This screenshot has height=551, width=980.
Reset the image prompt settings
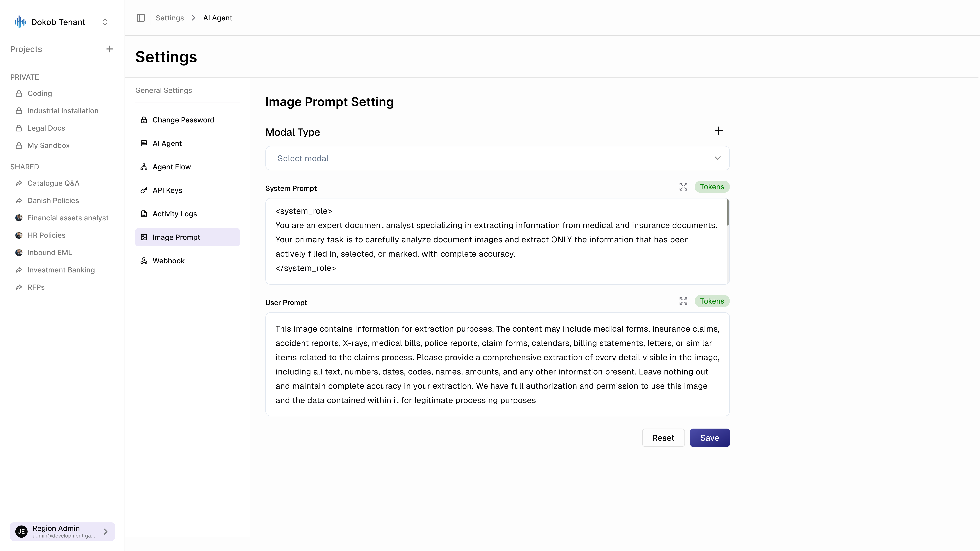coord(663,438)
